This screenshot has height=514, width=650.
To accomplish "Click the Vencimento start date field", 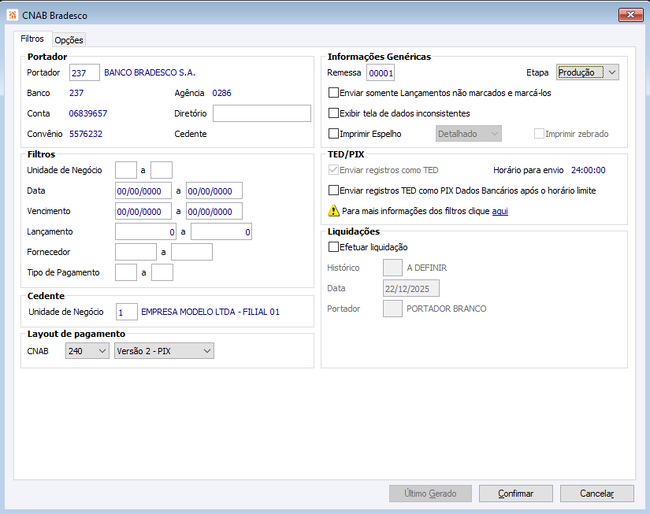I will tap(143, 211).
